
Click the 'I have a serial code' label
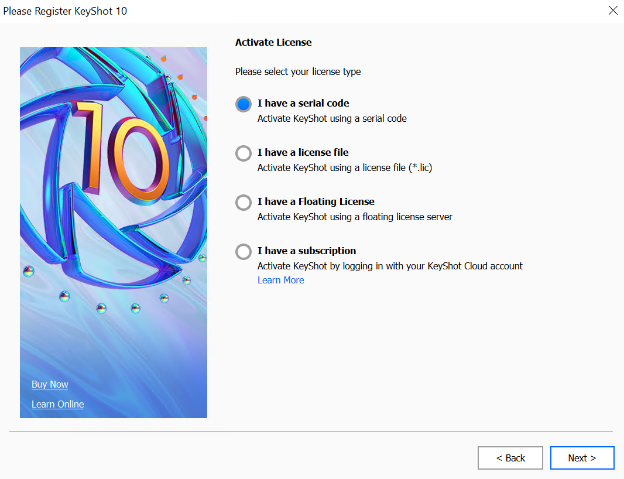[303, 103]
